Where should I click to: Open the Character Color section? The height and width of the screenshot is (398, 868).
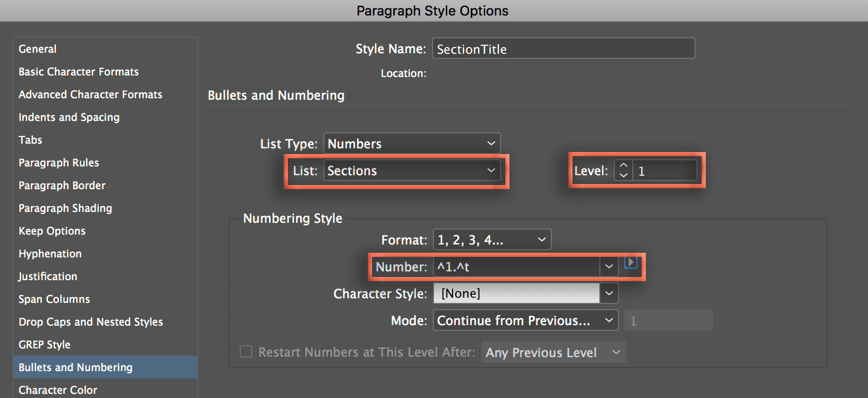pyautogui.click(x=58, y=390)
